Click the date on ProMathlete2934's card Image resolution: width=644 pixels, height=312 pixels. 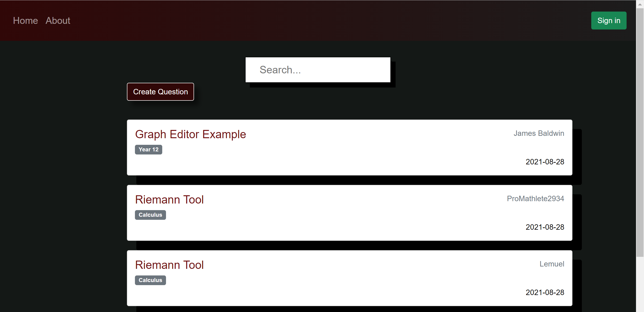(544, 227)
